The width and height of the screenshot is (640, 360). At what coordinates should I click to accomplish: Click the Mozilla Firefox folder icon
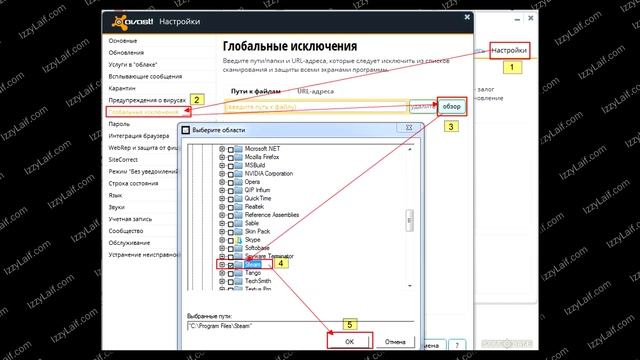point(239,157)
